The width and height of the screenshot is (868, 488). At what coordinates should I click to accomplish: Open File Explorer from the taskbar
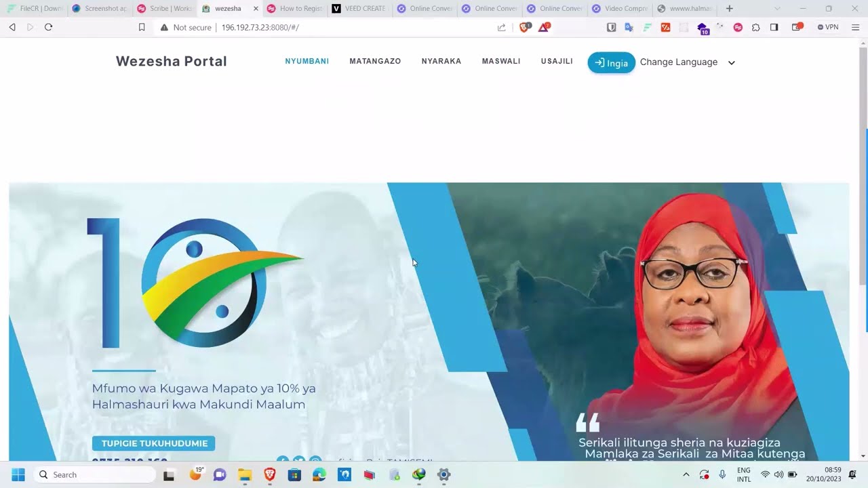(x=244, y=474)
